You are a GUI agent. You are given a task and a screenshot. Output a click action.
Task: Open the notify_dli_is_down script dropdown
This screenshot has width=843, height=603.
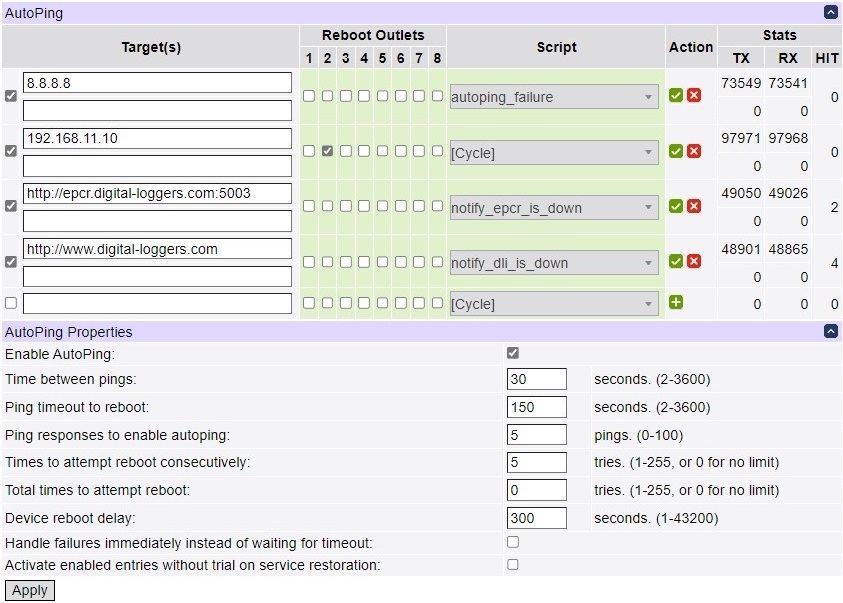tap(554, 263)
